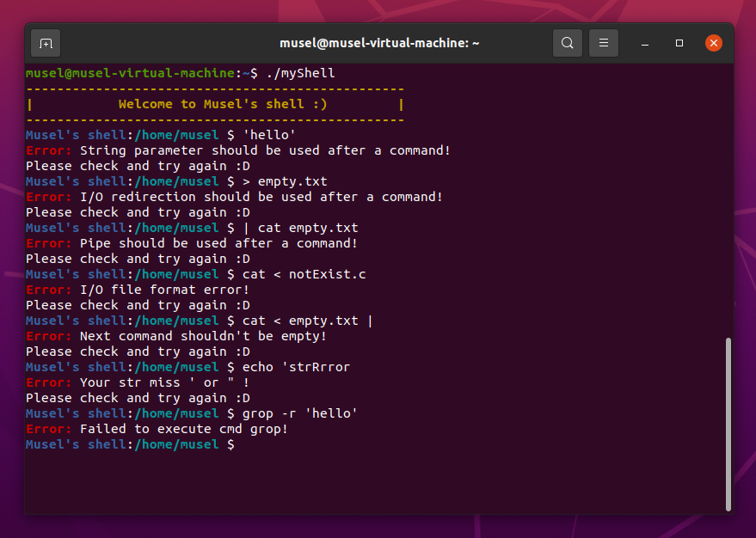Click the '| cat empty.txt' command
The image size is (756, 538).
coord(300,228)
